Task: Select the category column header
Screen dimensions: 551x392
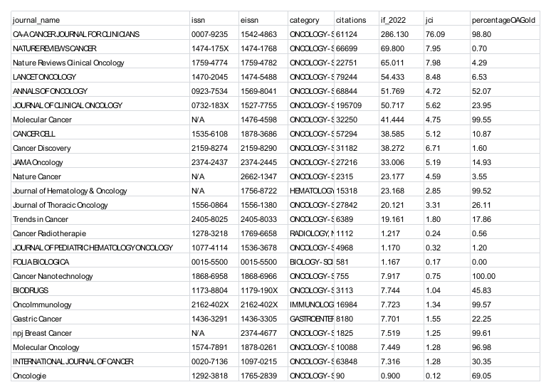Action: click(304, 20)
